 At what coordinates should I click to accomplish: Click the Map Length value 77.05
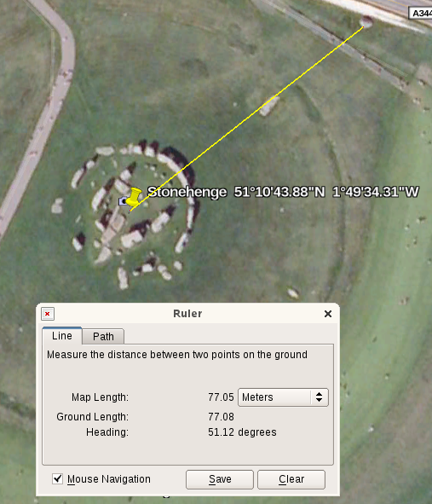pos(221,397)
